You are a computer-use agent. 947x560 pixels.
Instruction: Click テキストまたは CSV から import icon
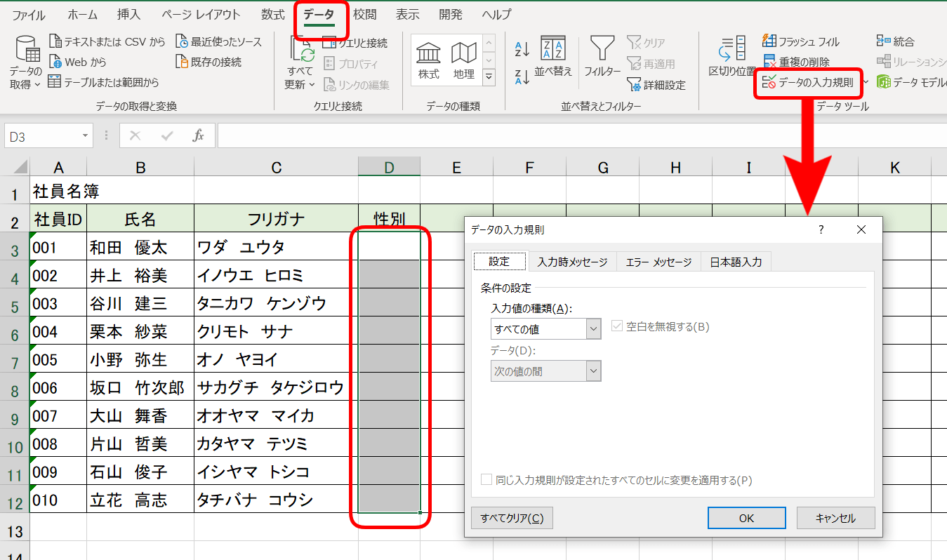coord(55,42)
